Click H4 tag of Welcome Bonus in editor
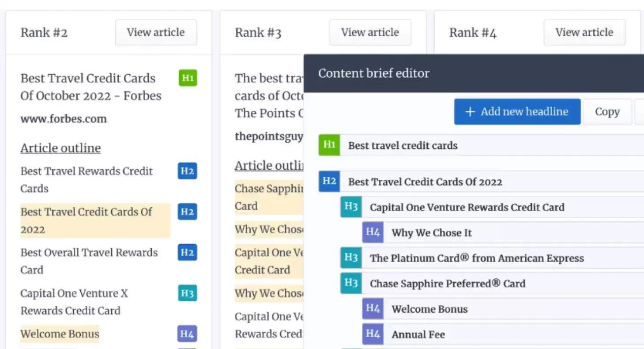The image size is (644, 349). click(x=373, y=309)
